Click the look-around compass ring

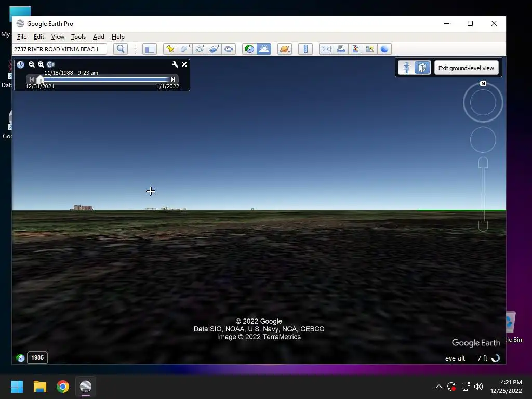pyautogui.click(x=483, y=102)
